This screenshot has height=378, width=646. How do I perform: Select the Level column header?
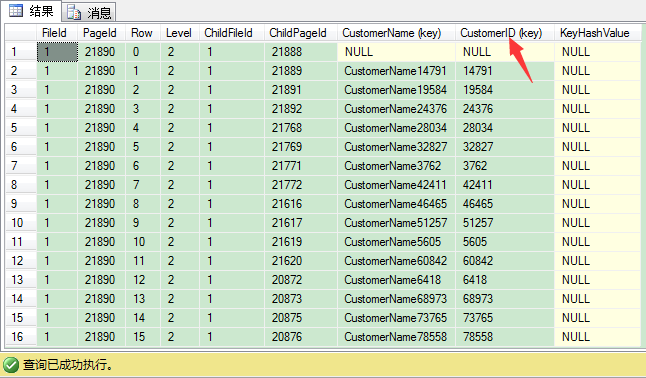click(180, 33)
